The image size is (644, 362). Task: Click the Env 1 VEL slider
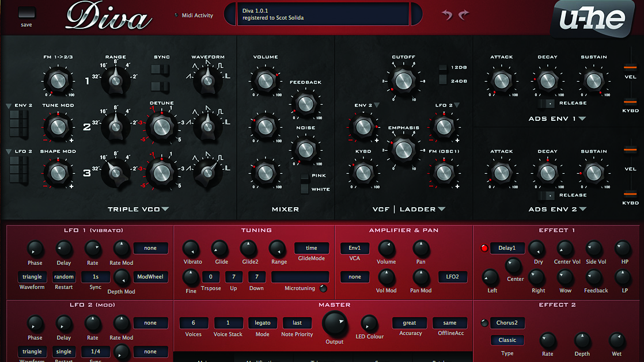[630, 67]
